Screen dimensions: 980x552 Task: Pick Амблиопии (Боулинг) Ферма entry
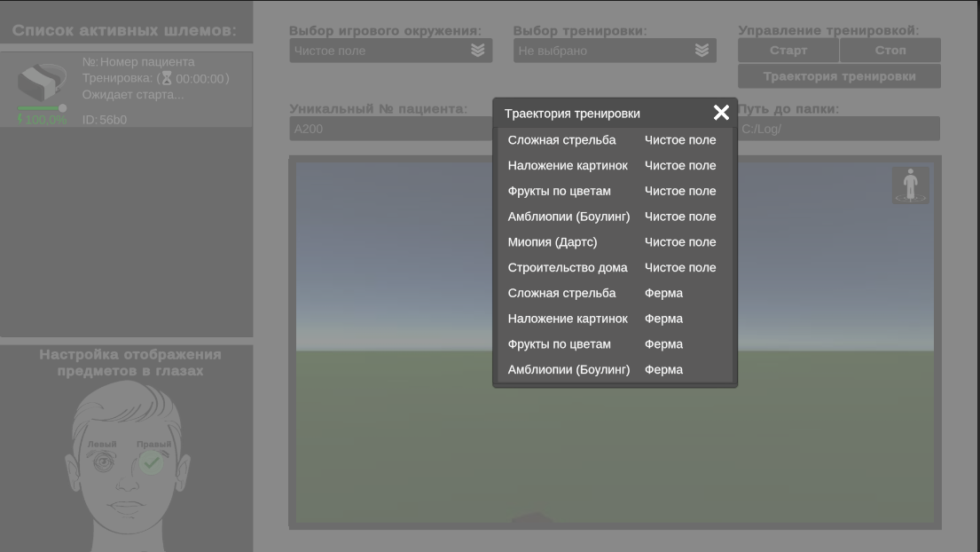click(614, 370)
